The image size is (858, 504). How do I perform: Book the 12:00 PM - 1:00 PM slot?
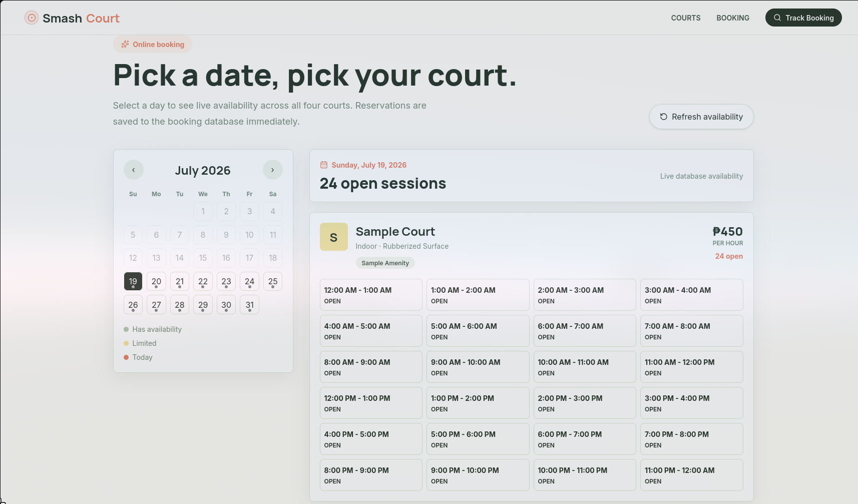(x=371, y=403)
